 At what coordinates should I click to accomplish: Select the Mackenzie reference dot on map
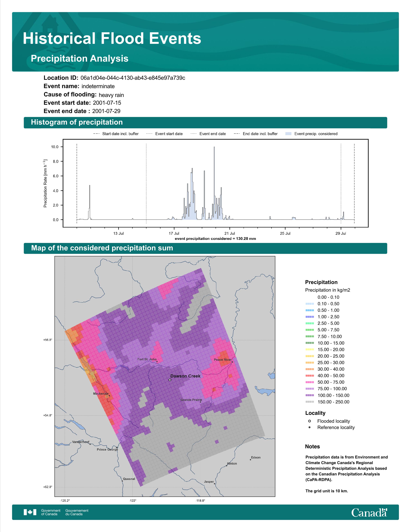tap(109, 396)
